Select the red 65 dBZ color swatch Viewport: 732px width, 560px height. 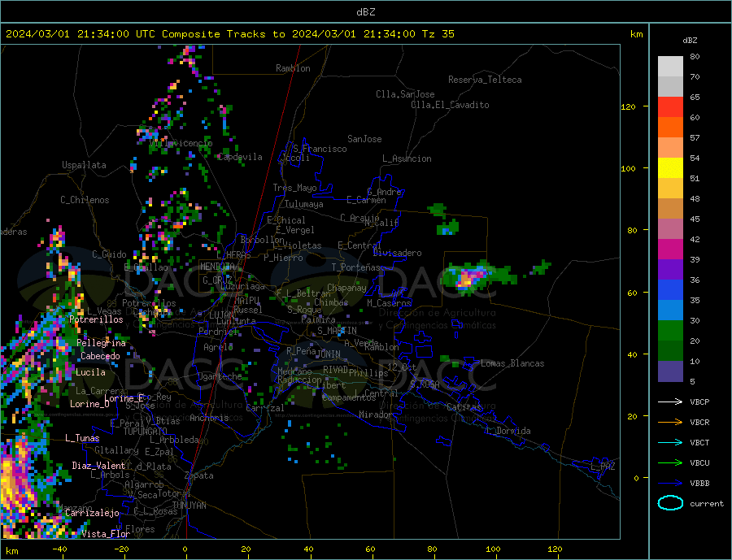point(670,106)
